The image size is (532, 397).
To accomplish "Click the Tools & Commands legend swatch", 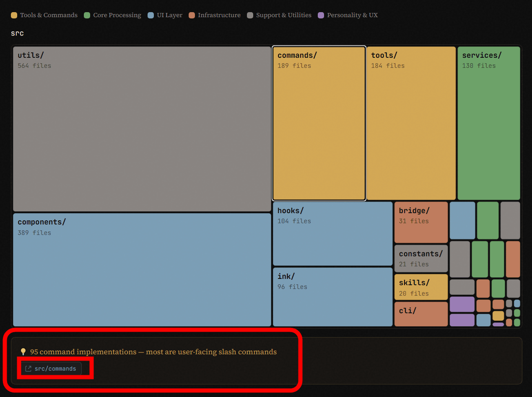I will click(x=14, y=15).
